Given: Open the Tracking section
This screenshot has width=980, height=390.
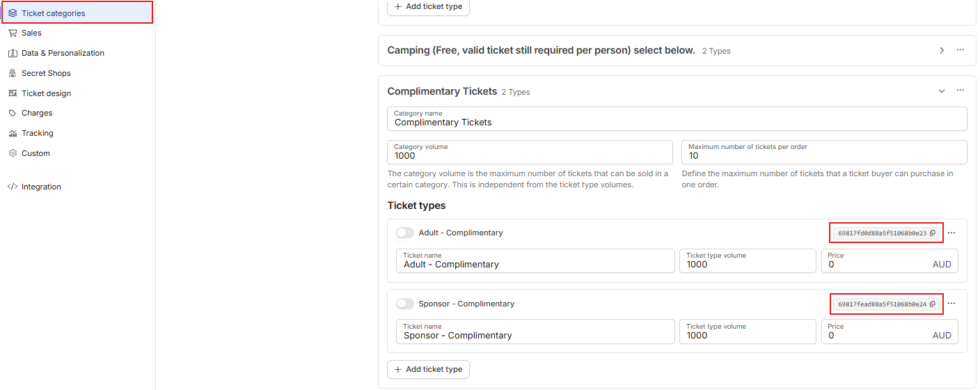Looking at the screenshot, I should click(x=38, y=133).
